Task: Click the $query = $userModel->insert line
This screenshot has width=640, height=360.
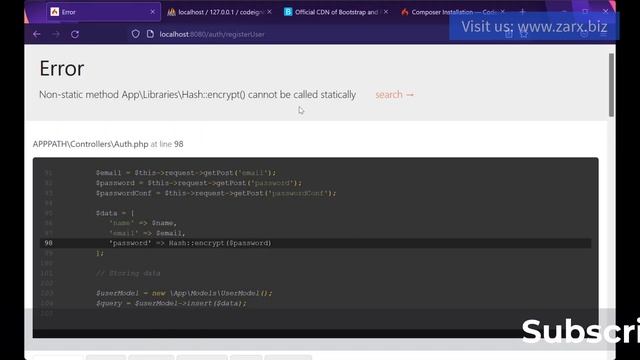Action: pyautogui.click(x=171, y=303)
